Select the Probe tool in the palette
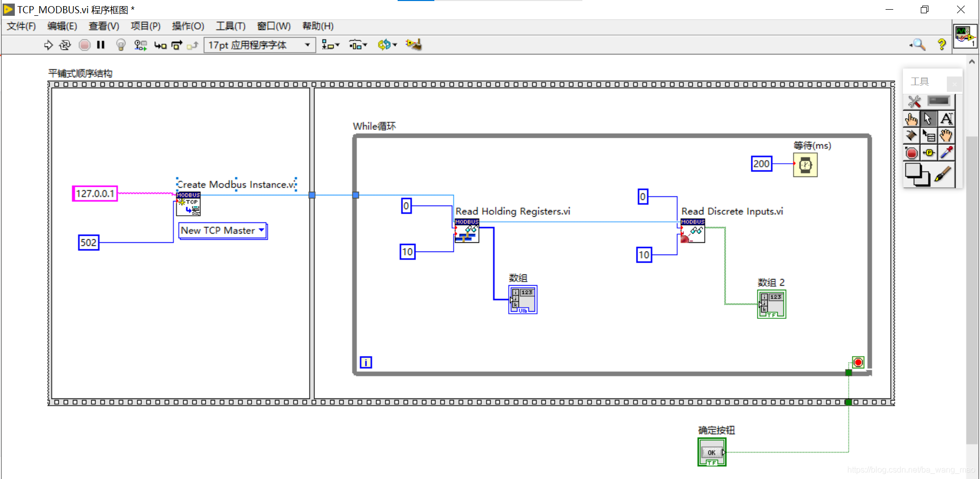This screenshot has height=479, width=980. [929, 153]
